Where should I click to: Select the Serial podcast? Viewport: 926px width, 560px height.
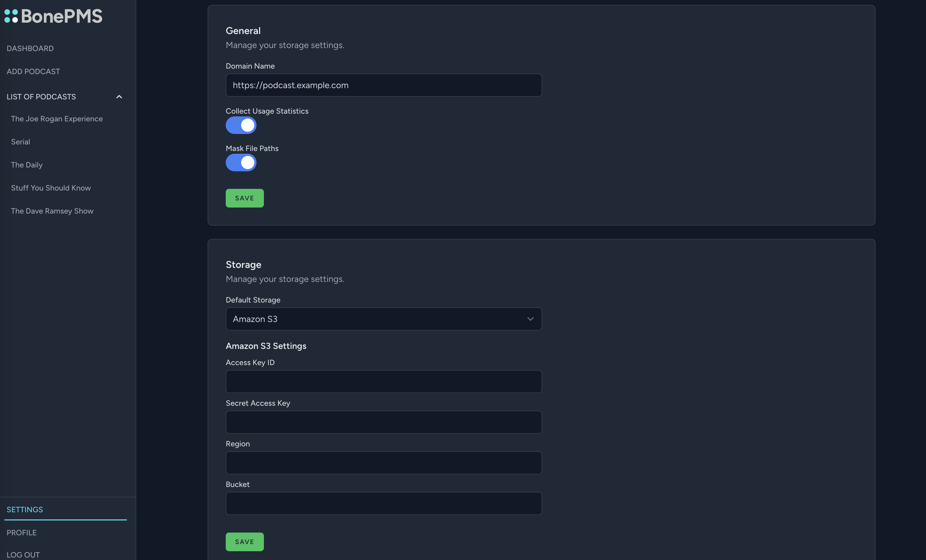tap(20, 142)
